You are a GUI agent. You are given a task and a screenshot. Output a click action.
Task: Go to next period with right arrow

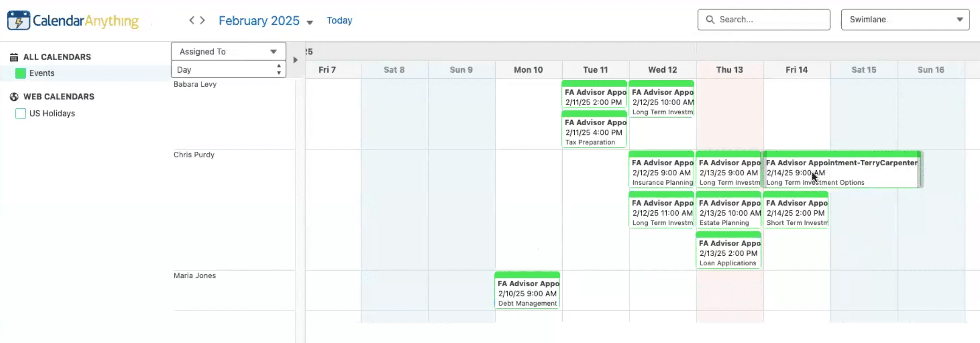(202, 20)
